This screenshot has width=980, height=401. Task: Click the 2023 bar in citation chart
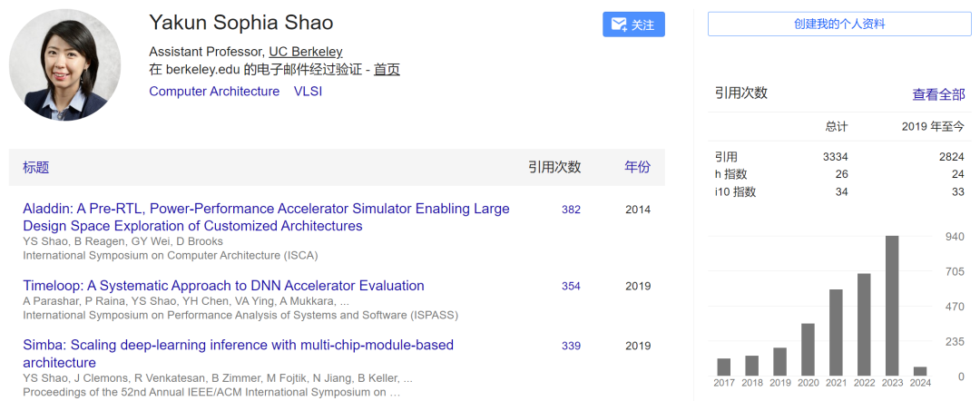tap(893, 306)
